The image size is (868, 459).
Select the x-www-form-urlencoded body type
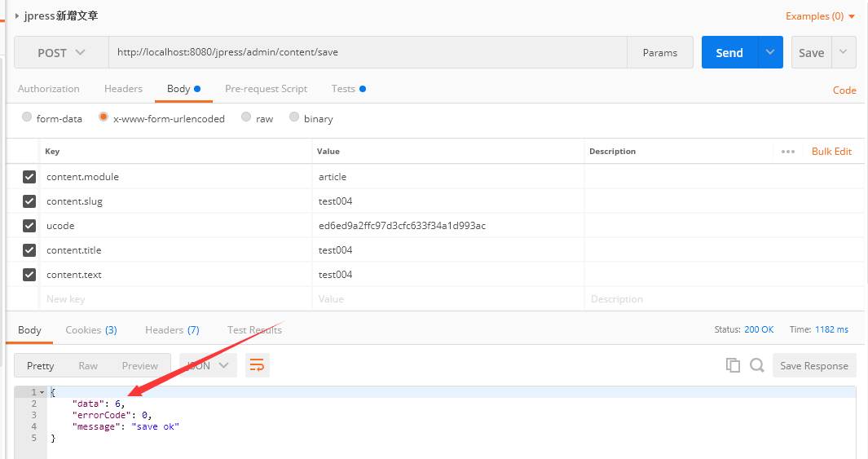point(104,117)
